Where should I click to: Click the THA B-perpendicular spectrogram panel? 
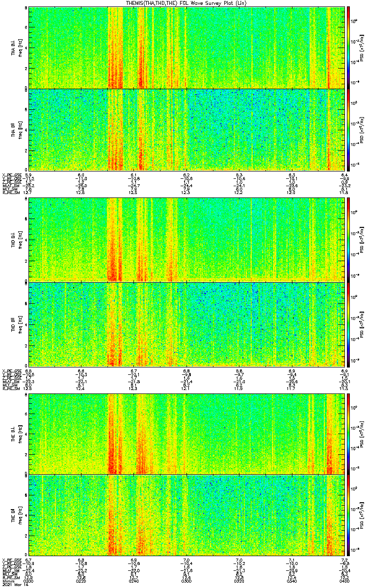click(186, 47)
